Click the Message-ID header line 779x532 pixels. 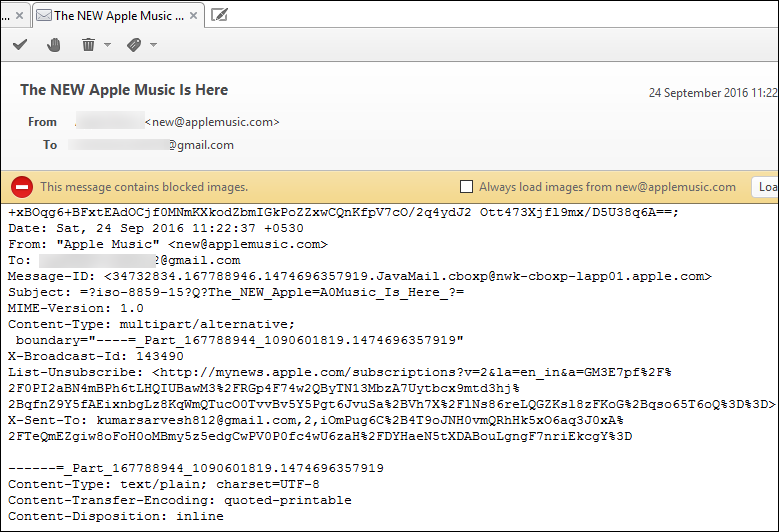click(x=360, y=276)
